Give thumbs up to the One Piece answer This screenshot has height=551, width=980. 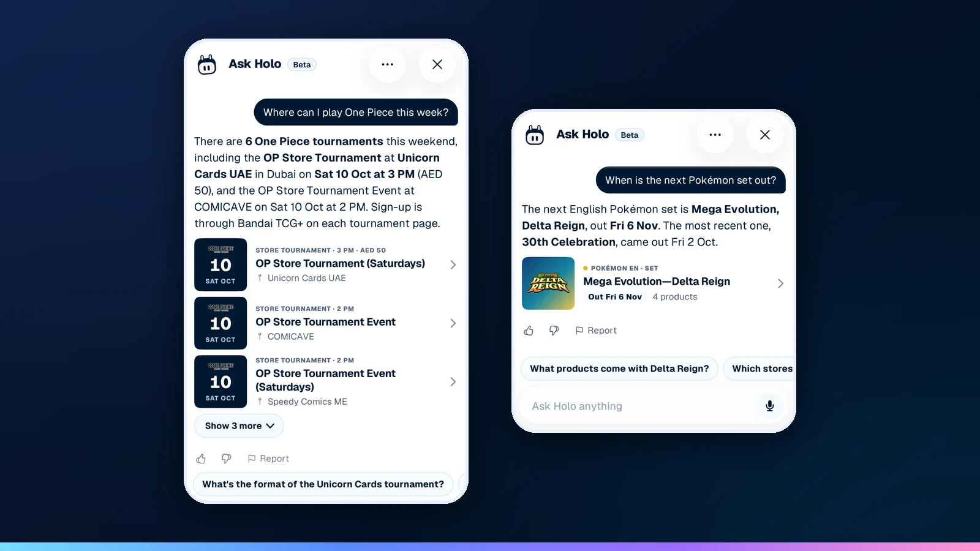click(x=201, y=459)
